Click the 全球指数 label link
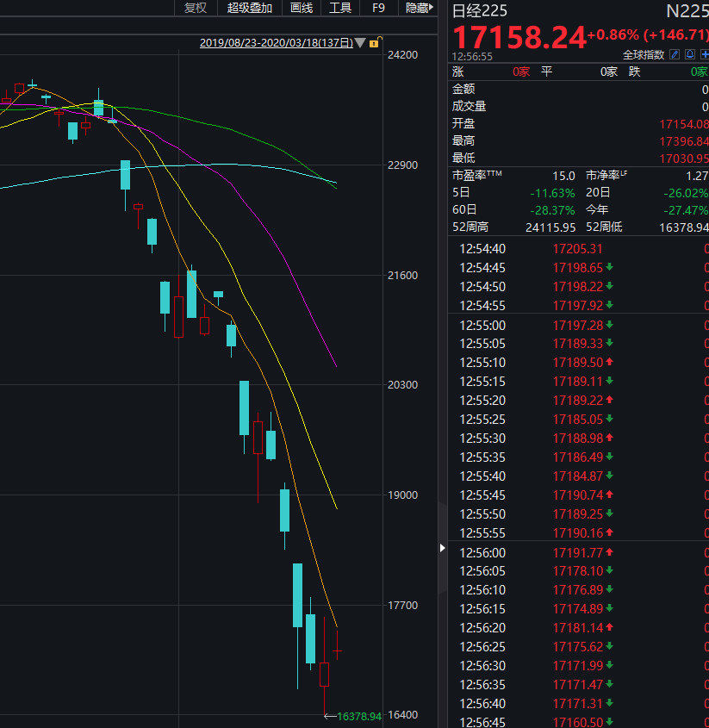Viewport: 709px width, 728px height. coord(643,55)
